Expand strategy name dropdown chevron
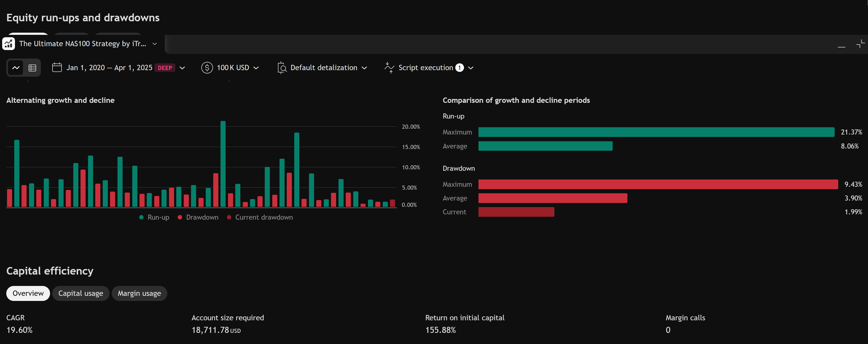The height and width of the screenshot is (344, 868). coord(155,44)
